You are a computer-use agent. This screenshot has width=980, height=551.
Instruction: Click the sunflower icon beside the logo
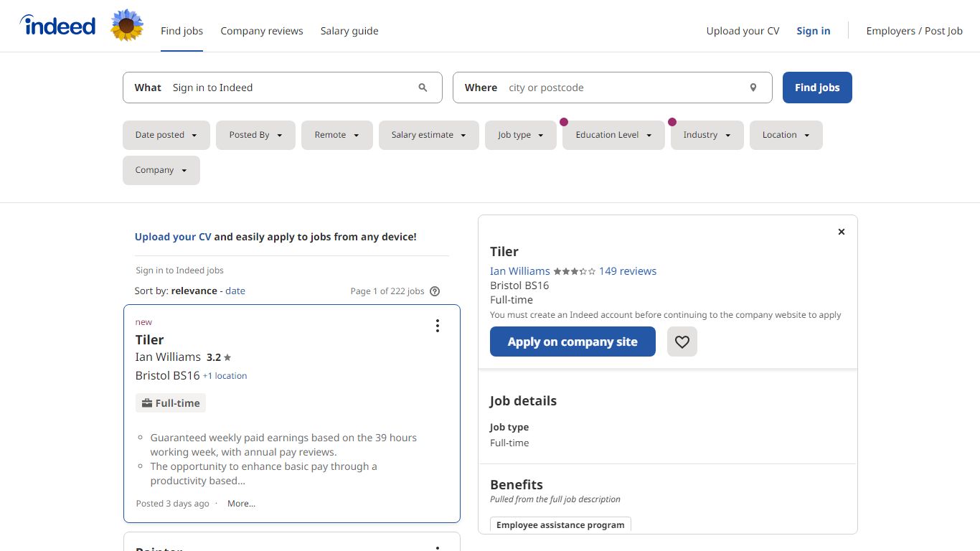[x=127, y=25]
